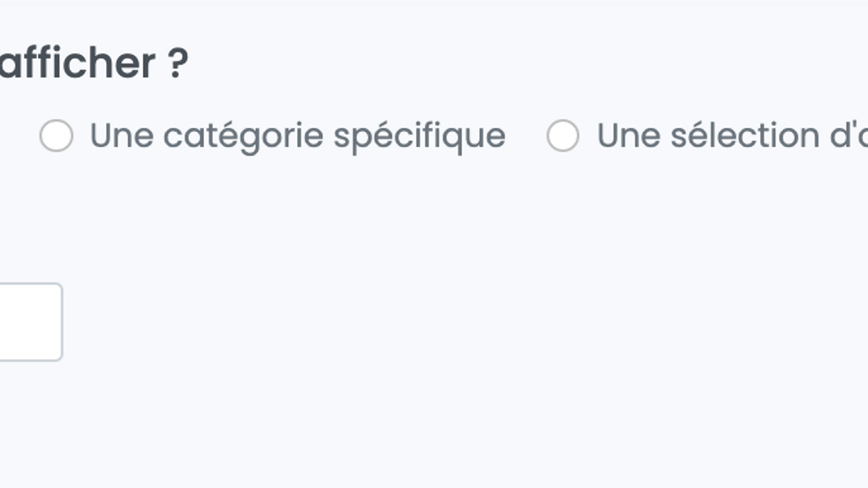Select the "Une catégorie spécifique" radio button
This screenshot has width=868, height=488.
(56, 136)
